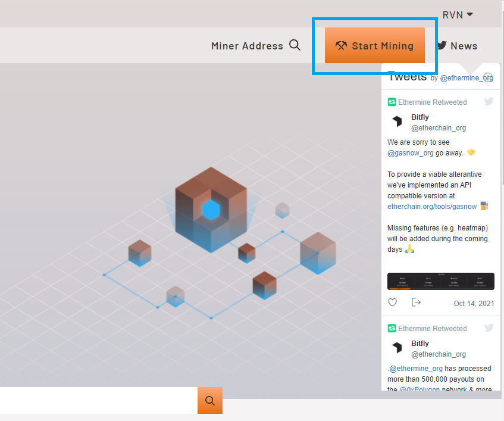Image resolution: width=504 pixels, height=421 pixels.
Task: Click the Twitter bird icon beside News
Action: click(x=442, y=45)
